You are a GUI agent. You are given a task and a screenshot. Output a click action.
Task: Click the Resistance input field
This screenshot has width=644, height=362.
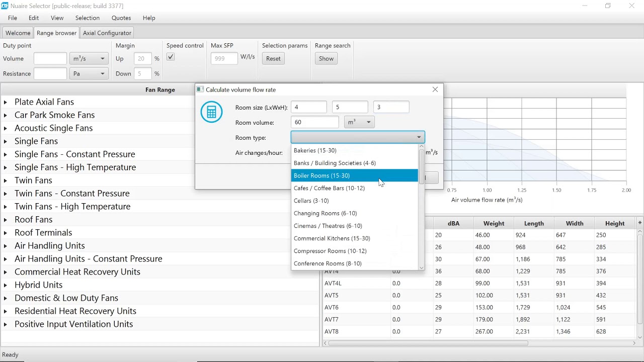pyautogui.click(x=50, y=73)
